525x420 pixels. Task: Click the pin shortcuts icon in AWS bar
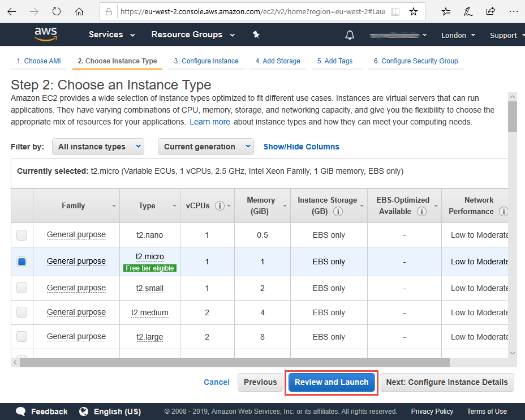click(256, 35)
